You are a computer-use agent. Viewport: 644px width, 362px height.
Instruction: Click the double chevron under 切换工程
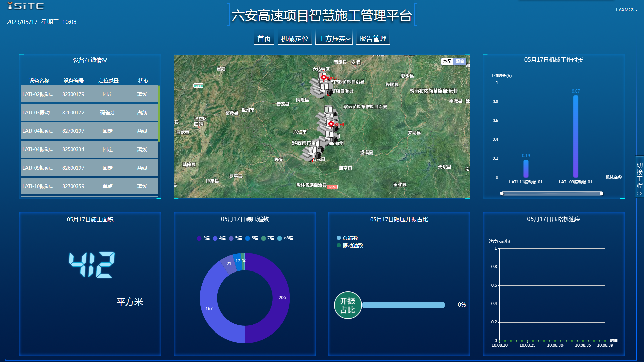pyautogui.click(x=639, y=194)
